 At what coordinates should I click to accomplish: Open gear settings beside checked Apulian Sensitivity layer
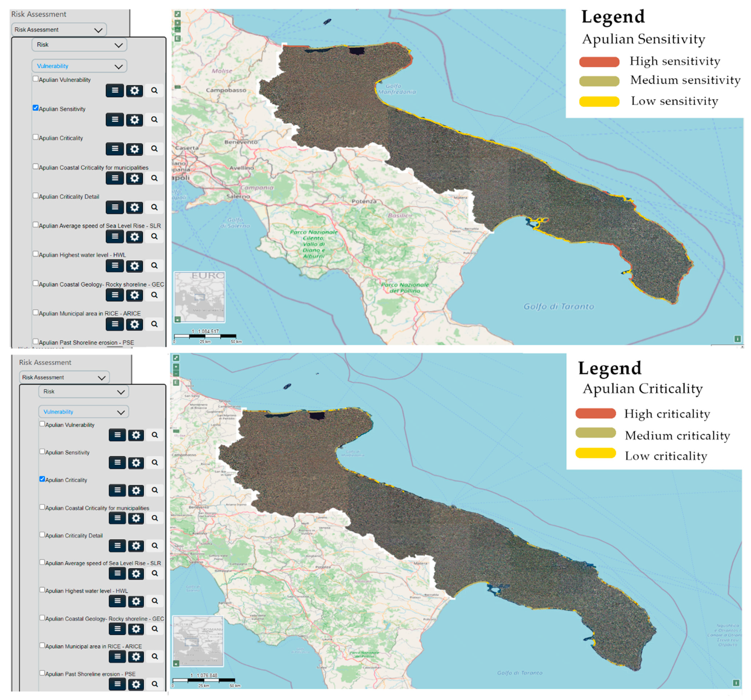[x=134, y=120]
